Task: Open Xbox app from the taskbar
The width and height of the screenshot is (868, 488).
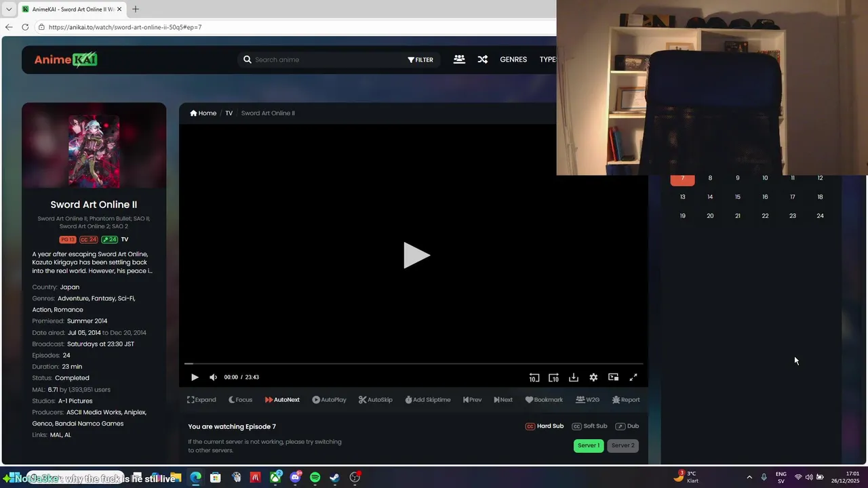Action: [275, 478]
